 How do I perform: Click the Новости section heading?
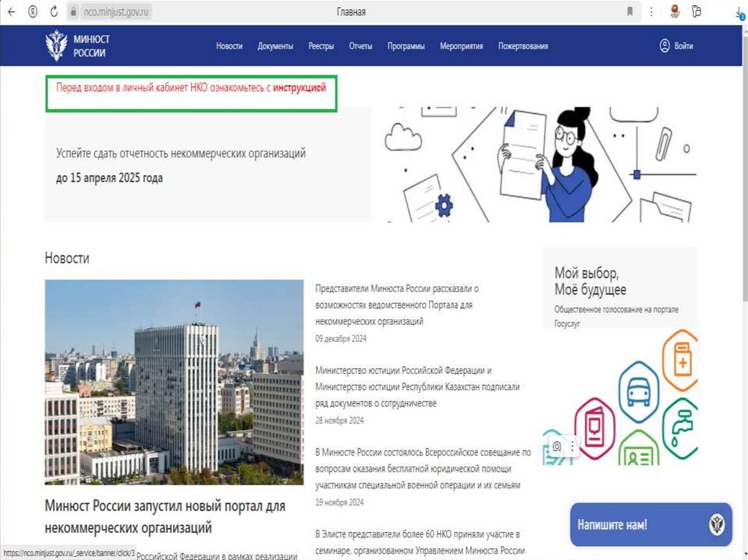[x=66, y=258]
